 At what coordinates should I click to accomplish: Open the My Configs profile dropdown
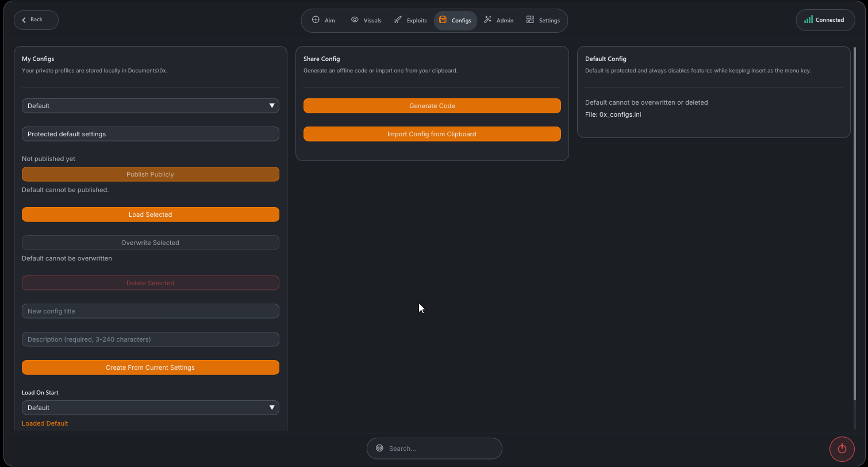pyautogui.click(x=151, y=106)
